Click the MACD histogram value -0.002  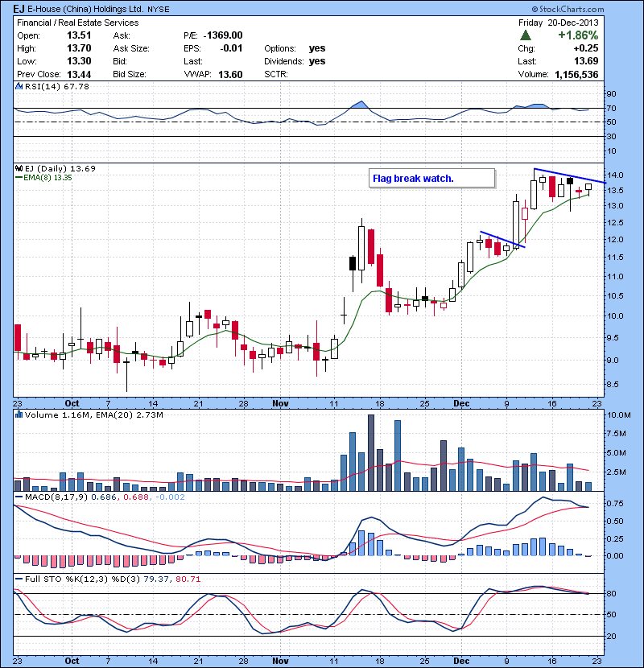(170, 497)
